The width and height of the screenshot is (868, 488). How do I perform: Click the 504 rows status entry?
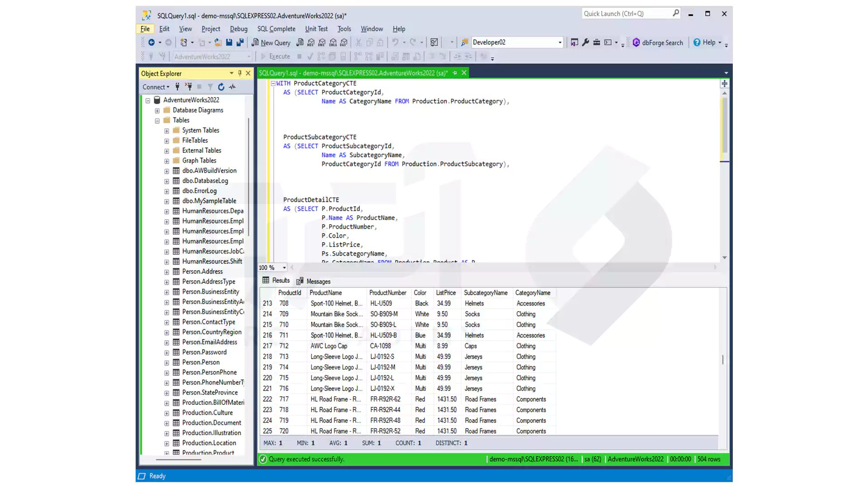pos(709,459)
